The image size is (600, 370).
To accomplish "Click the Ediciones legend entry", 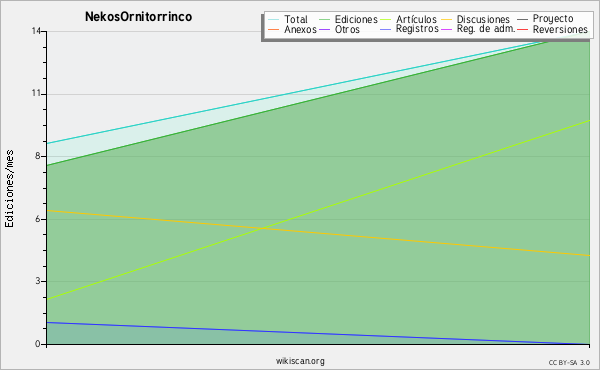I will point(348,19).
